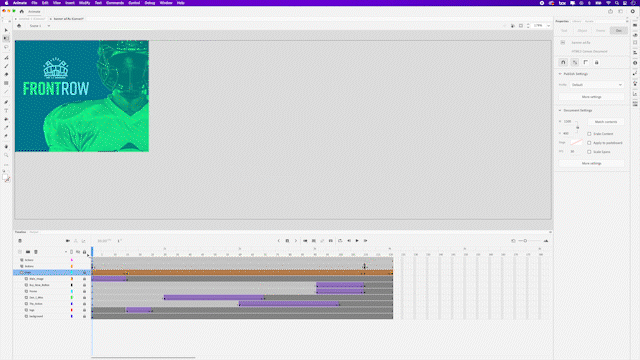Click the share icon at top right
This screenshot has height=360, width=640.
click(611, 11)
